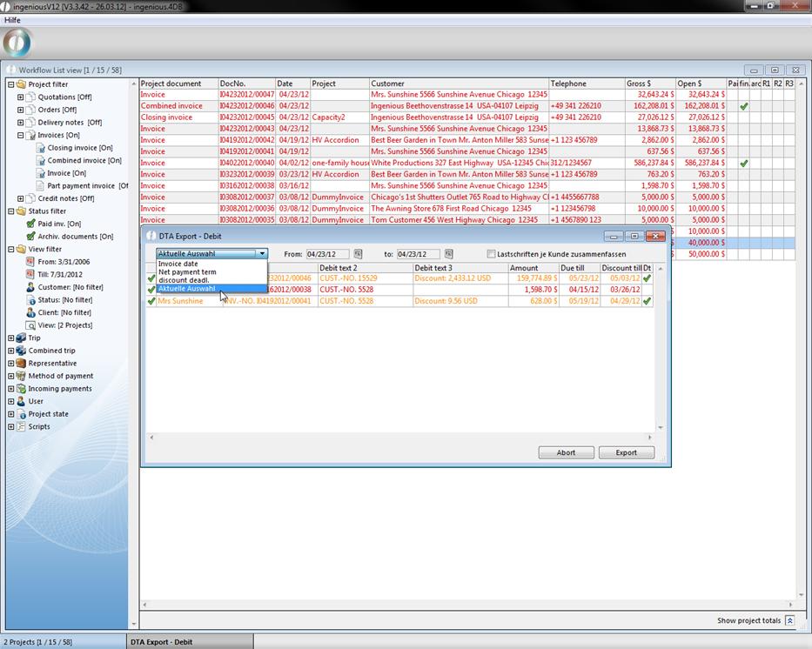Open the Hilfe menu

pos(12,19)
